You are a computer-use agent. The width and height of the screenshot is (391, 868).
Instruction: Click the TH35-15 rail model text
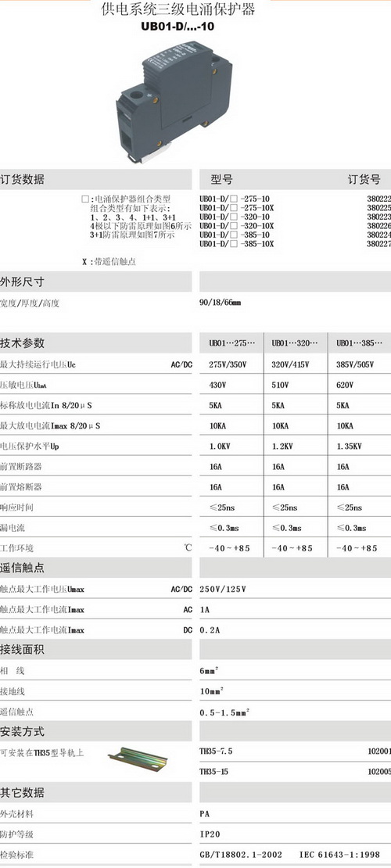(213, 772)
